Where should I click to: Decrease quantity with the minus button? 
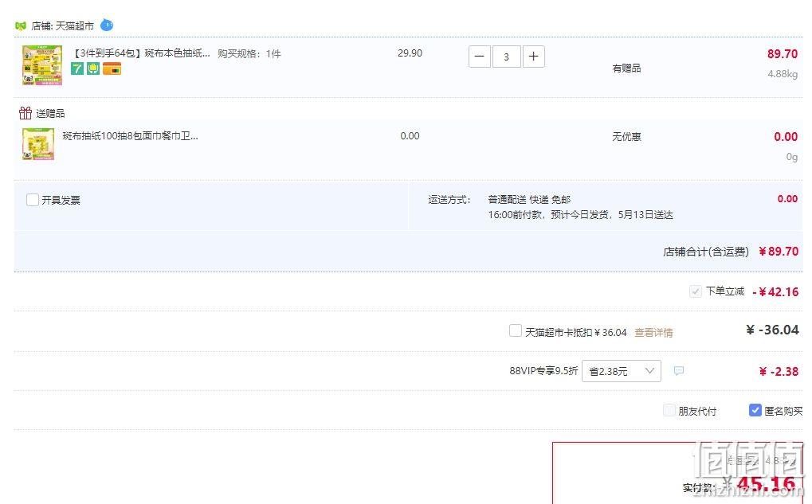point(480,57)
